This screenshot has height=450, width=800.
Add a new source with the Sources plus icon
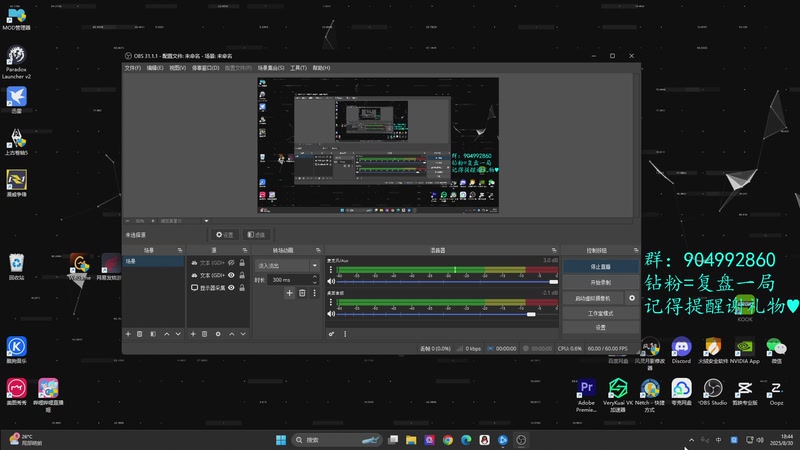(x=193, y=334)
